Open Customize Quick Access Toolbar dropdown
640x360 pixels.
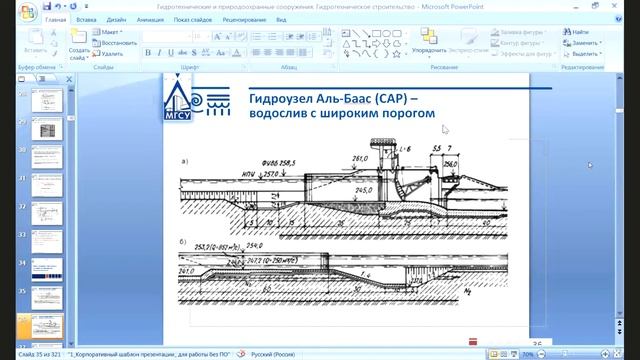[x=86, y=7]
